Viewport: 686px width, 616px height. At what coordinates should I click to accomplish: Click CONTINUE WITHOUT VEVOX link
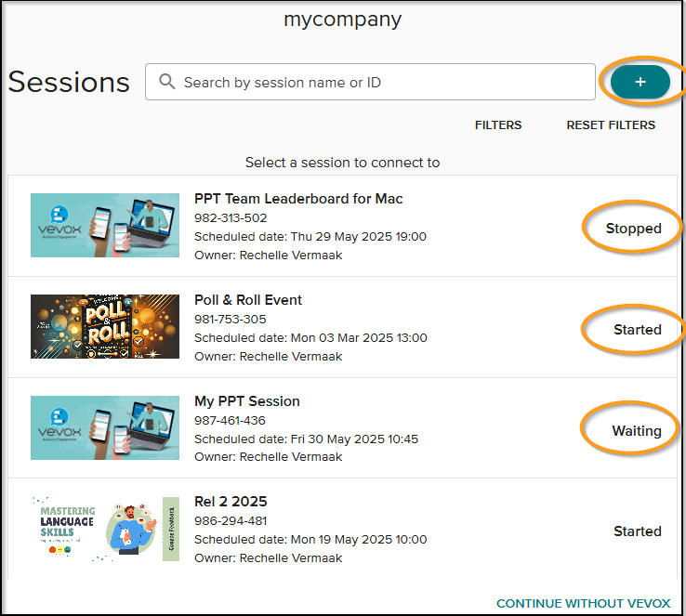click(583, 603)
